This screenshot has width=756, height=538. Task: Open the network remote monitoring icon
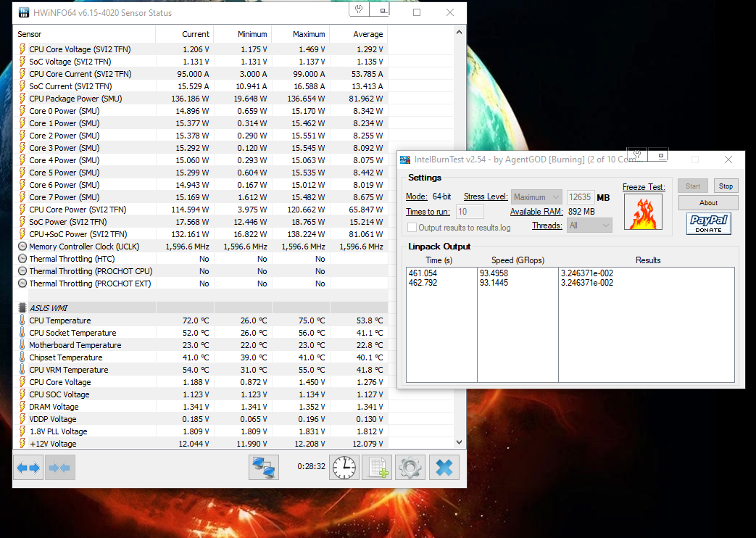coord(264,468)
